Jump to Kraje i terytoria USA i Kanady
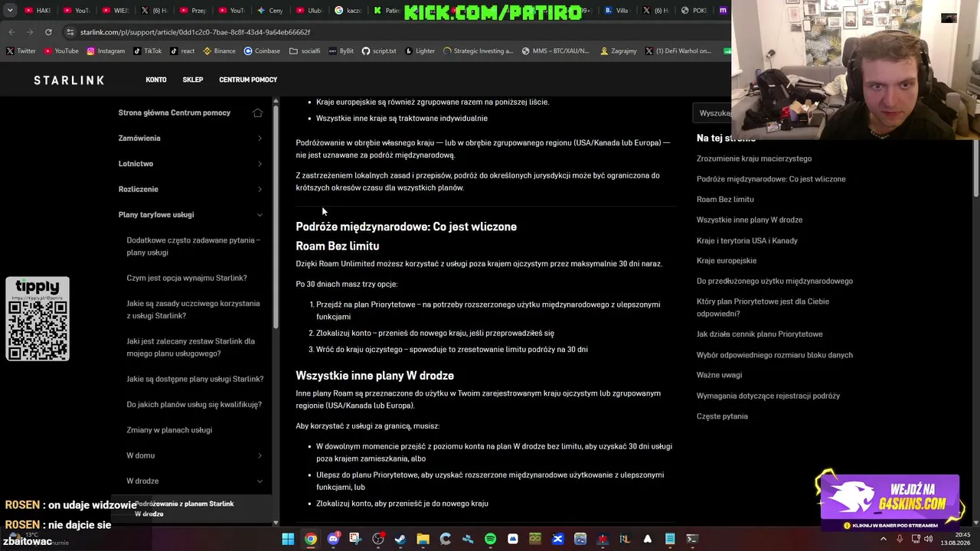 click(x=747, y=240)
